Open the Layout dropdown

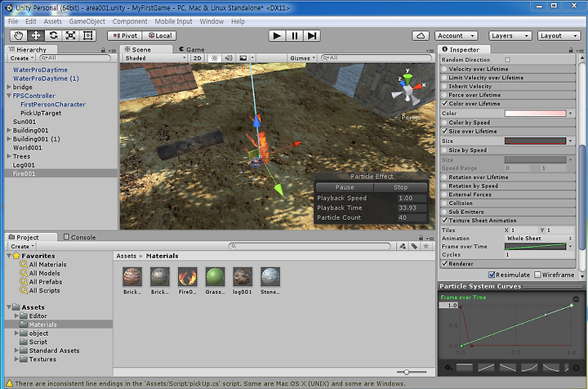(x=559, y=36)
